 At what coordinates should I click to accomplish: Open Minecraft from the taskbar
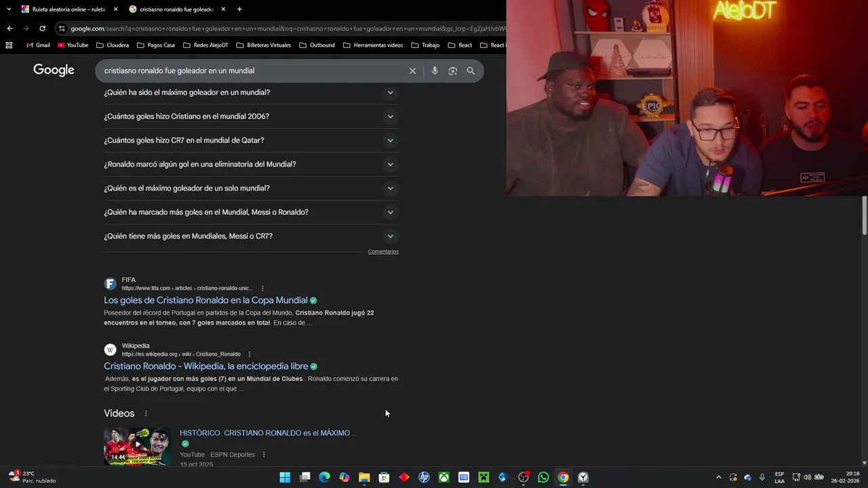[484, 477]
